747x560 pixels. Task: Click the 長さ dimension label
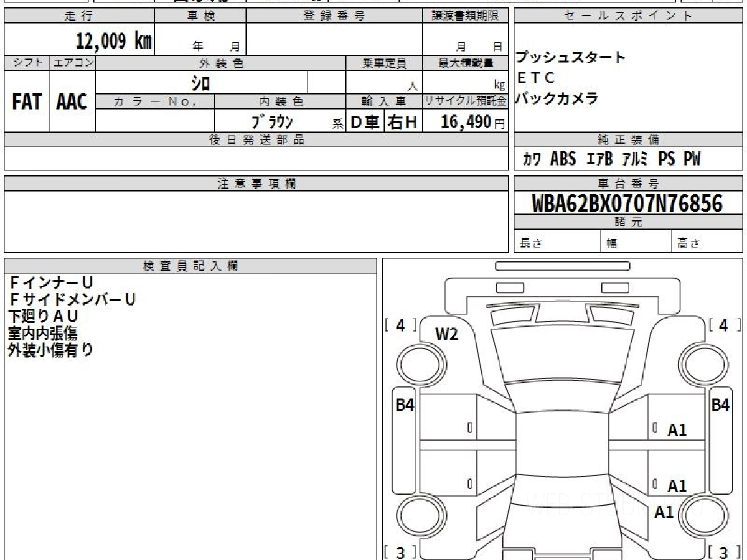(530, 244)
